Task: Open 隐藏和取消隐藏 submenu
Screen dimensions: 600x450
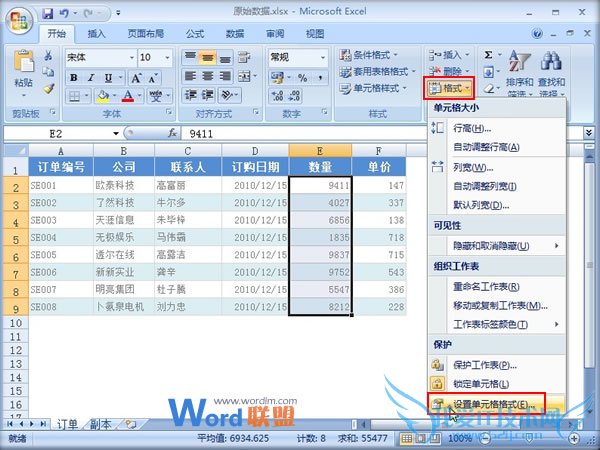Action: pos(497,246)
